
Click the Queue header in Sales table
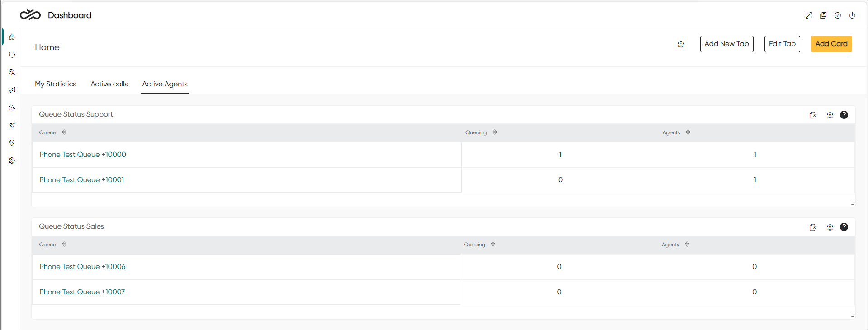pyautogui.click(x=47, y=245)
